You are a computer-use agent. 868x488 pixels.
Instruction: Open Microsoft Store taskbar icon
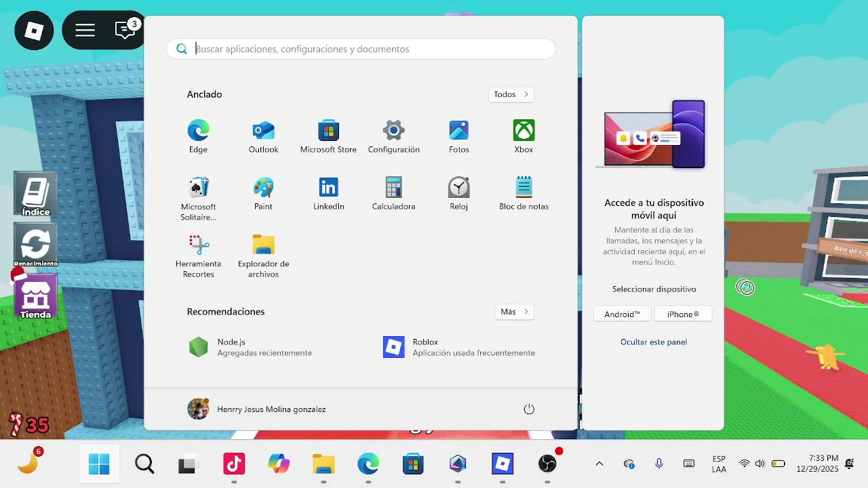pyautogui.click(x=413, y=464)
